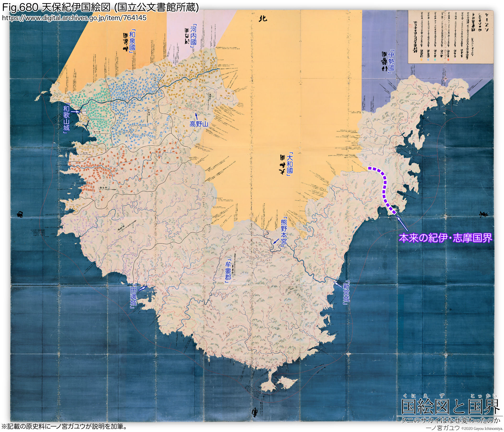
Task: Pick the blue dot in the legend box
Action: pos(428,60)
